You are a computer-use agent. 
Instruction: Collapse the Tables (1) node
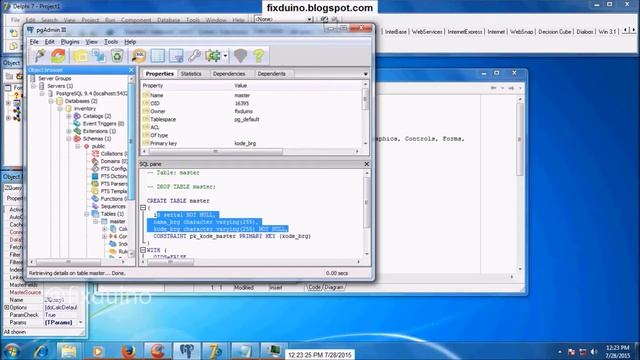pos(87,214)
